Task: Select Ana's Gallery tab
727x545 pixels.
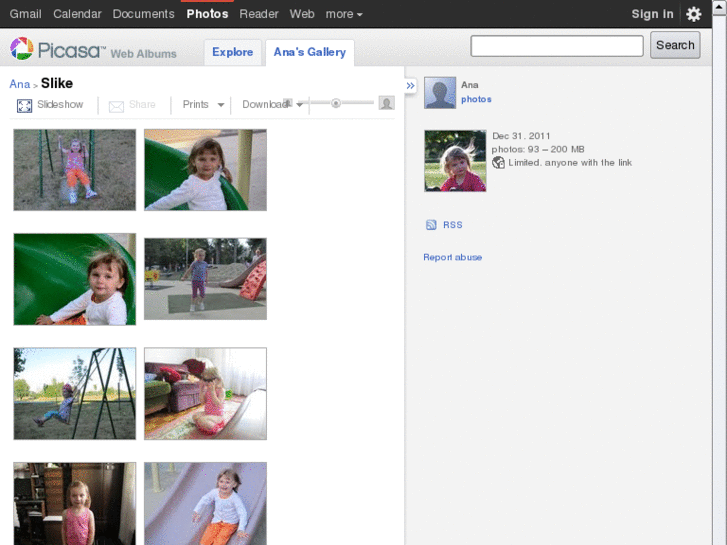Action: (x=310, y=52)
